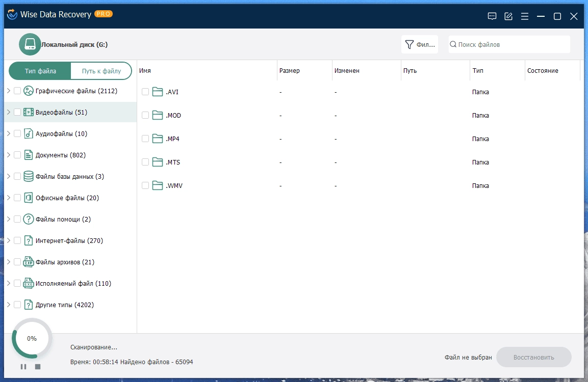
Task: Stop the scanning process
Action: pyautogui.click(x=38, y=367)
